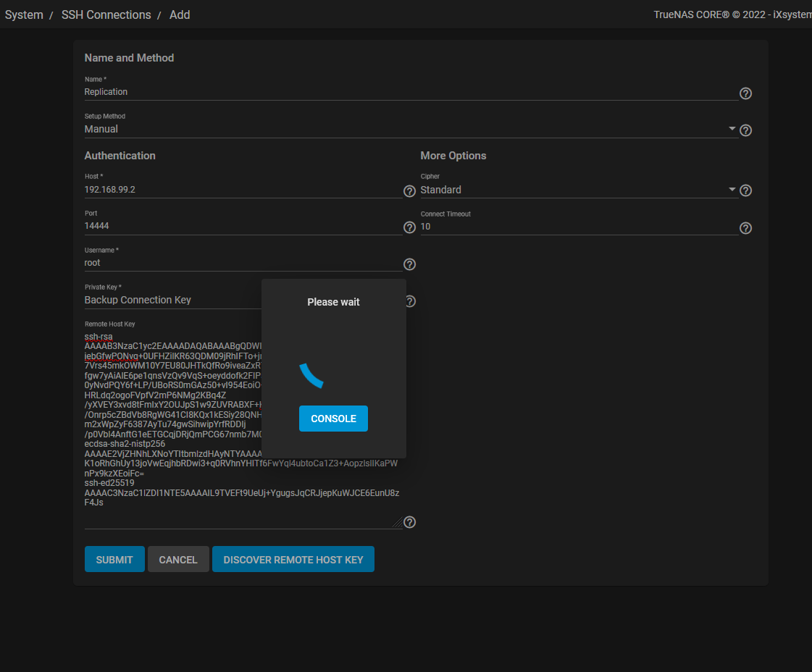The image size is (812, 672).
Task: Click the Standard cipher value
Action: tap(440, 190)
